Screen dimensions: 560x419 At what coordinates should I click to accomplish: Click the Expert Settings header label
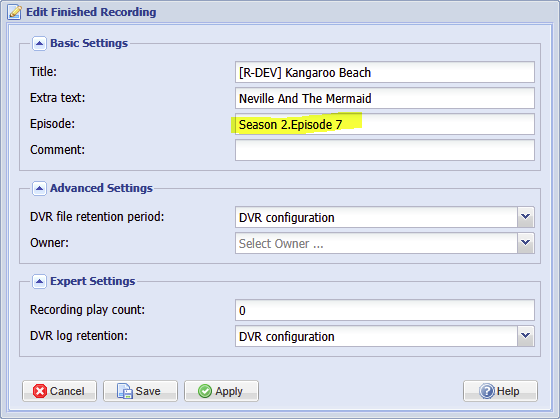(92, 281)
